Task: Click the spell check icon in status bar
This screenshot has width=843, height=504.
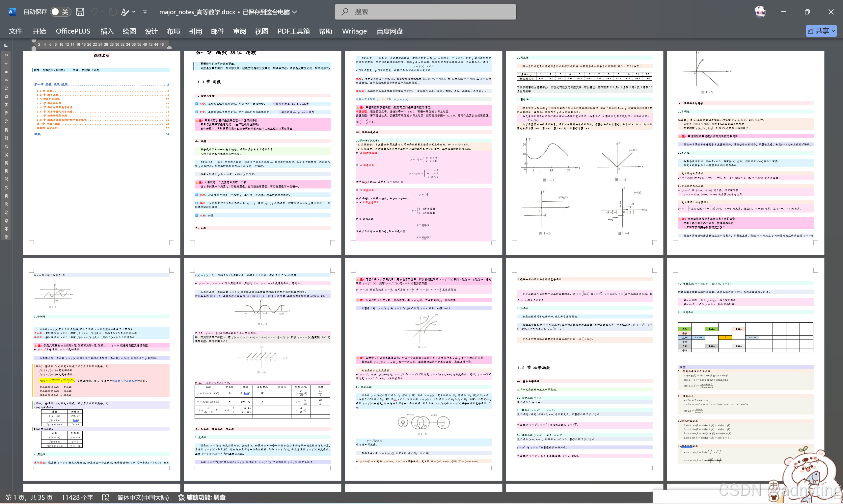Action: pyautogui.click(x=106, y=497)
